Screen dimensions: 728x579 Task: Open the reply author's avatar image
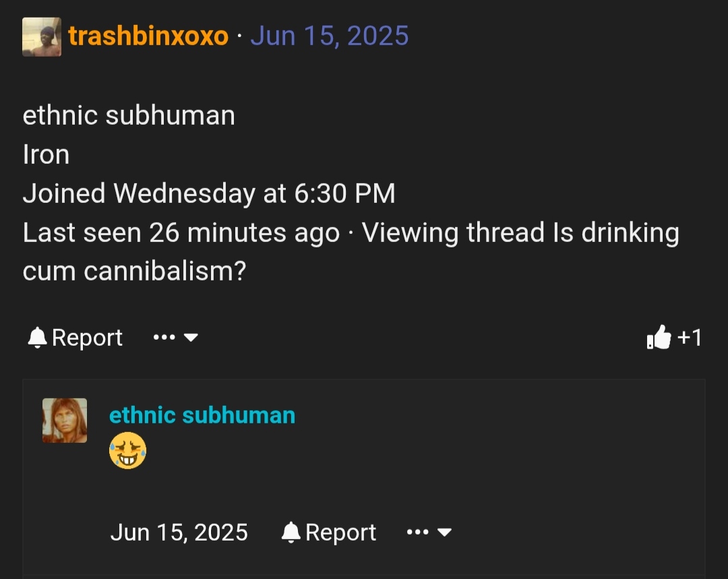click(x=65, y=421)
